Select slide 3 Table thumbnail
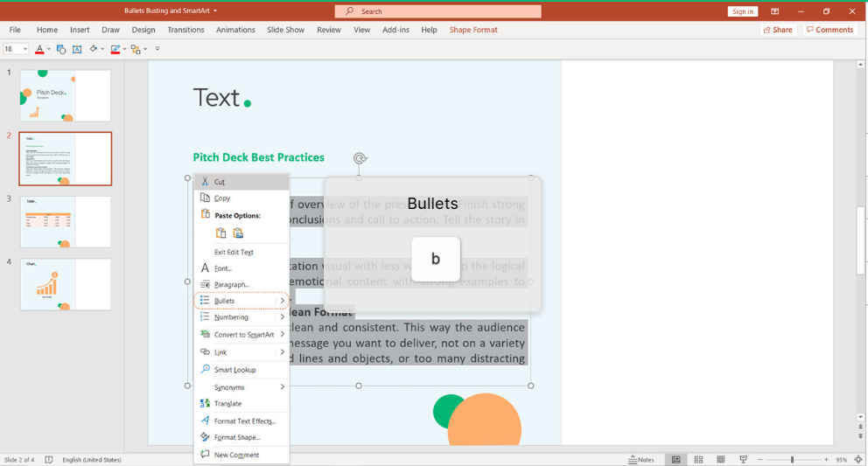 66,221
